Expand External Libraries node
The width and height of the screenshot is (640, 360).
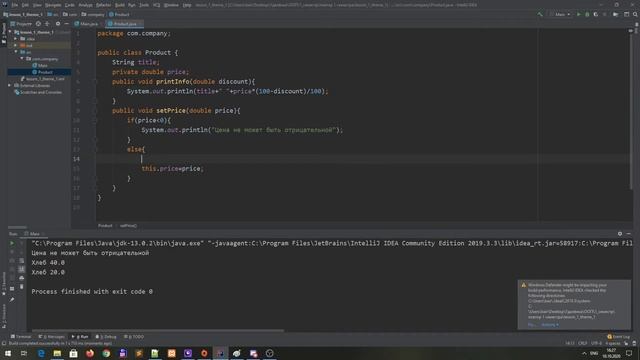tap(10, 86)
